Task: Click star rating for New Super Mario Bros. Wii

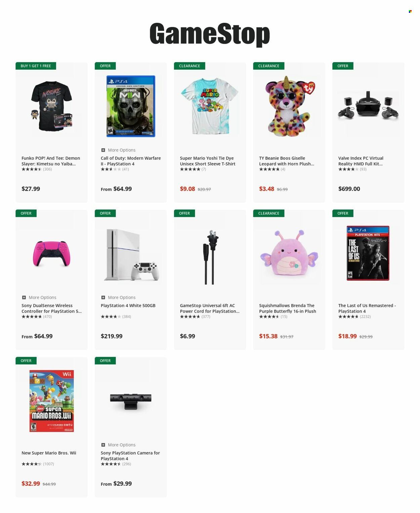Action: pos(32,464)
